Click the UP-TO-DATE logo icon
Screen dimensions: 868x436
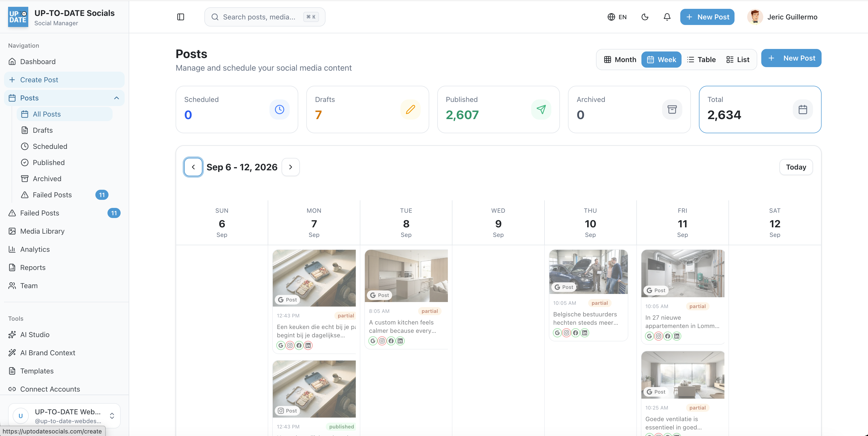point(18,17)
